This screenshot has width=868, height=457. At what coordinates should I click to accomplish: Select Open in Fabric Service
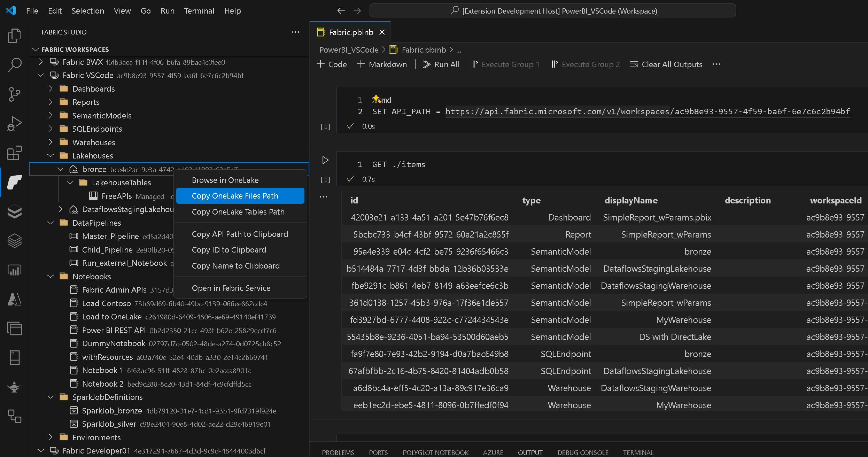[x=231, y=288]
